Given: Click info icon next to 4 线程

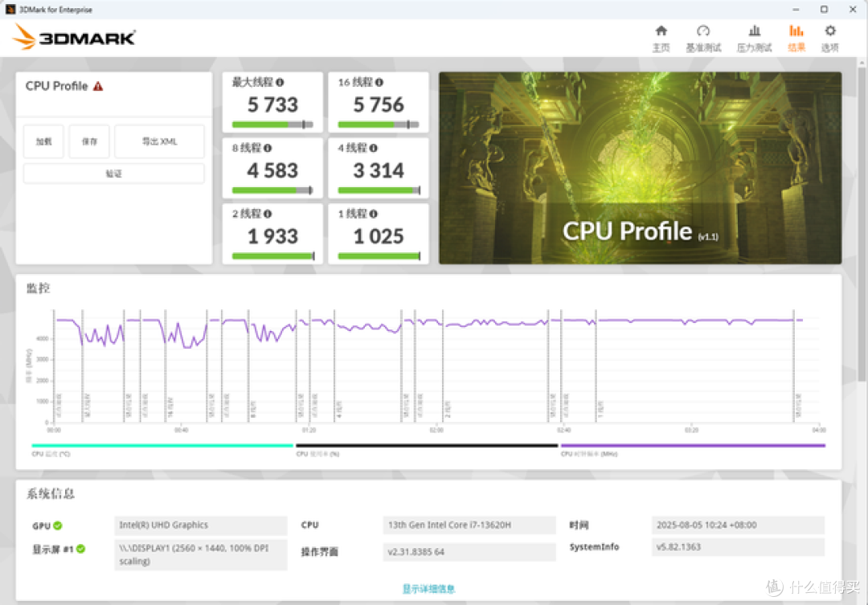Looking at the screenshot, I should 374,149.
